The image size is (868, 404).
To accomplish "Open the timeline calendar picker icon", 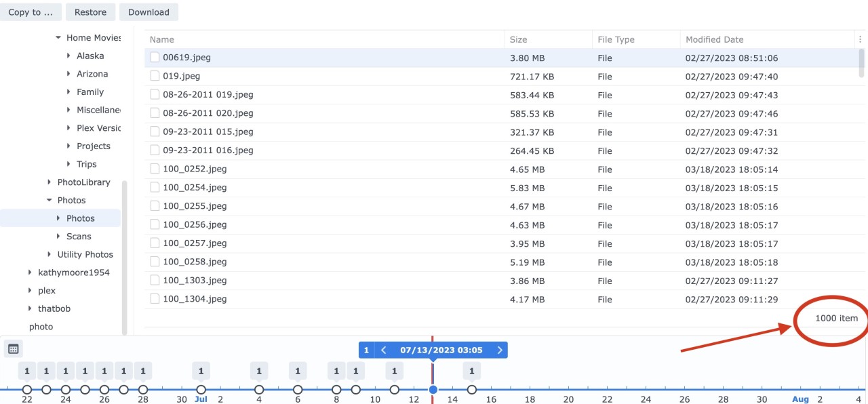I will (x=13, y=349).
